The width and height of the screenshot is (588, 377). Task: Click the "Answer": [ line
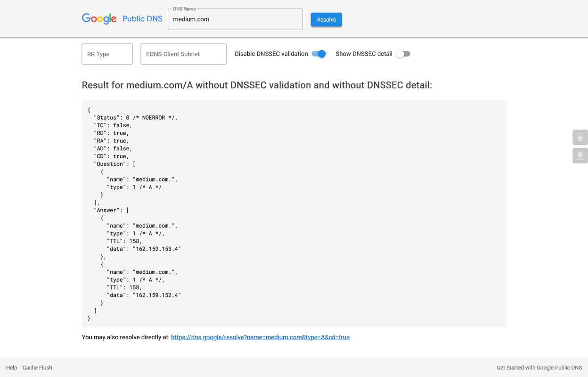coord(111,210)
